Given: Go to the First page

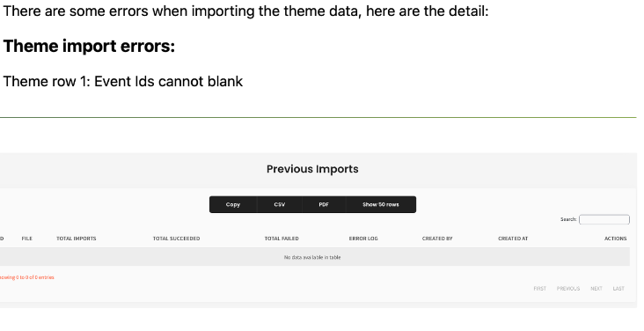Looking at the screenshot, I should pos(539,289).
